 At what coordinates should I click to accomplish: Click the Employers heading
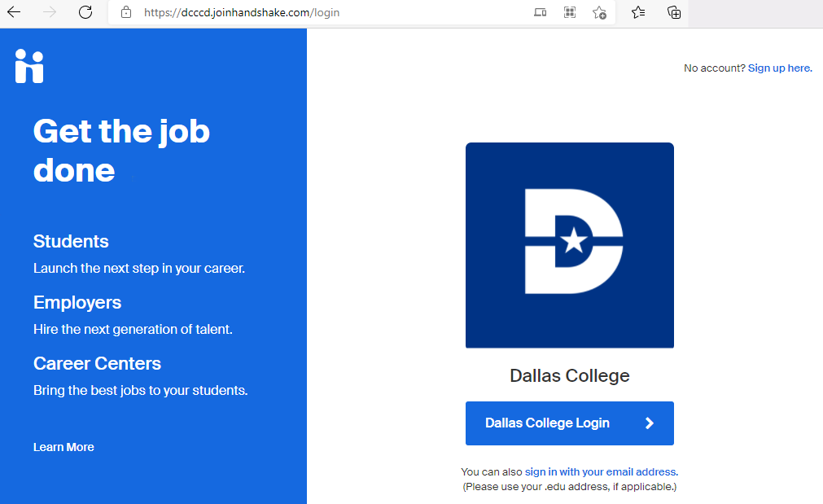77,302
